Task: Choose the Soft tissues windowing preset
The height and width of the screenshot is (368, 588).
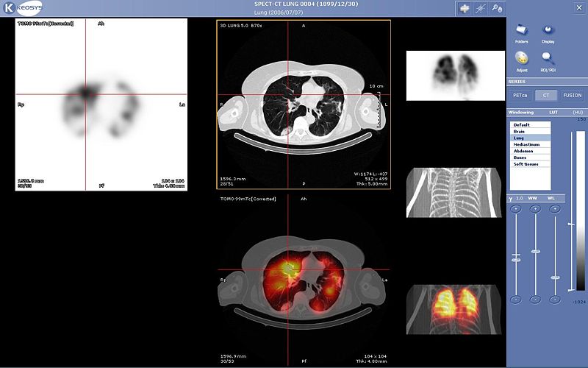Action: click(530, 164)
